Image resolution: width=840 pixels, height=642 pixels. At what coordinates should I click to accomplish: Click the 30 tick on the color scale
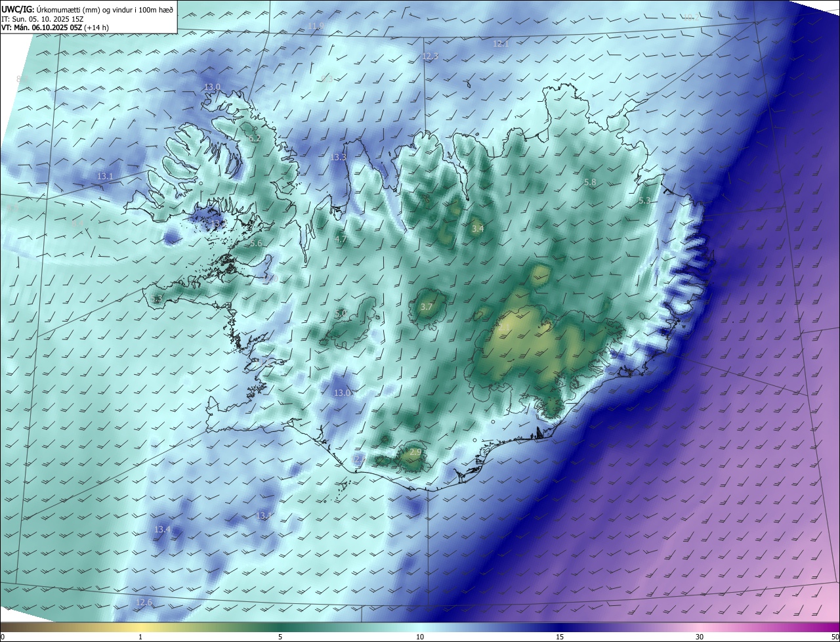(x=700, y=637)
